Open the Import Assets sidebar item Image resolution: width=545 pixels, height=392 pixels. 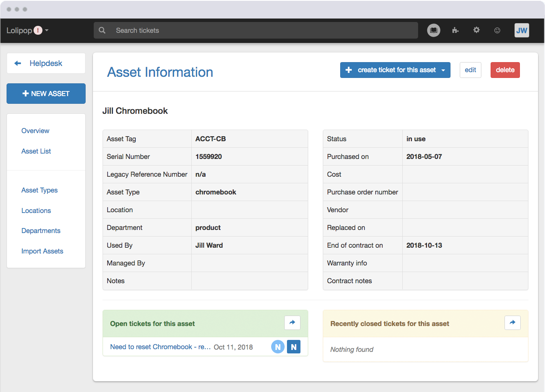[42, 251]
